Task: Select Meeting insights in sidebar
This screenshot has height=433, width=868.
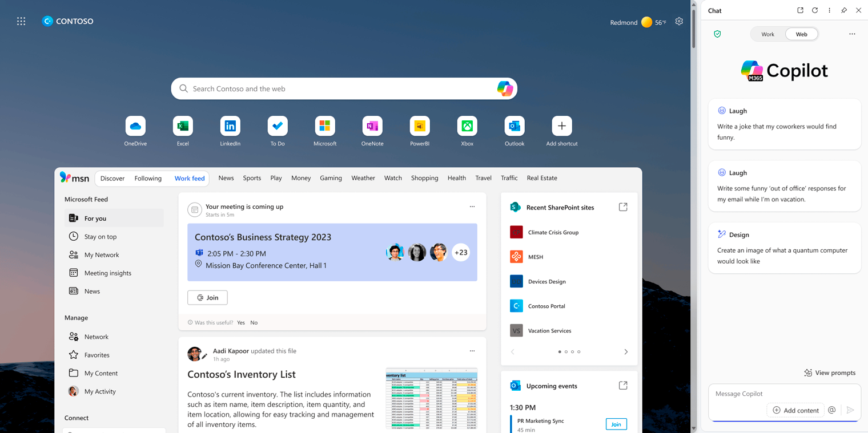Action: click(x=114, y=273)
